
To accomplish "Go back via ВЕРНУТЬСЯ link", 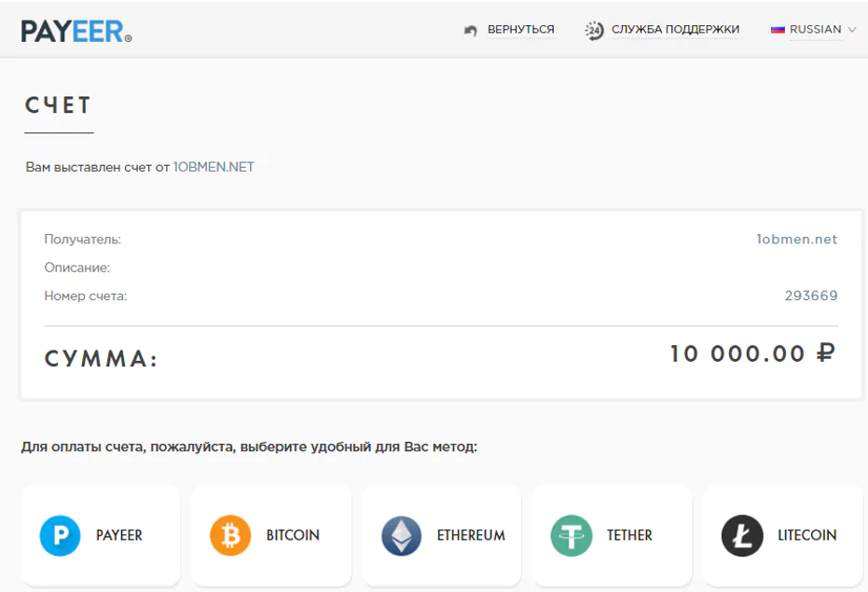I will click(x=521, y=29).
